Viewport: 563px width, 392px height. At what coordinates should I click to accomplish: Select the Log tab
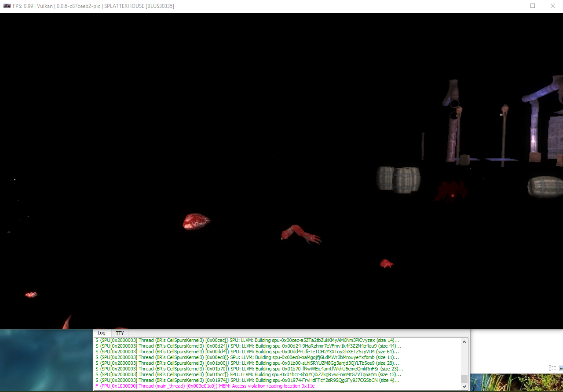pyautogui.click(x=102, y=333)
